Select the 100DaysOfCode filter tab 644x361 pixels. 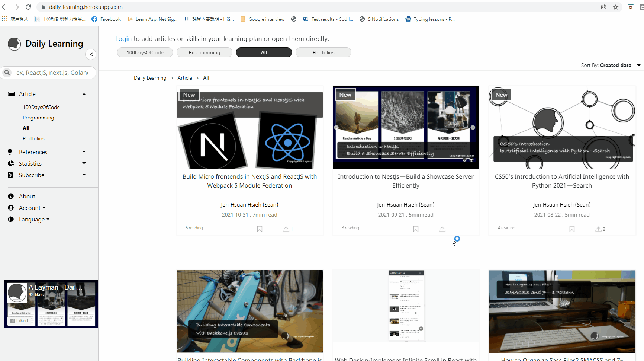(x=145, y=52)
